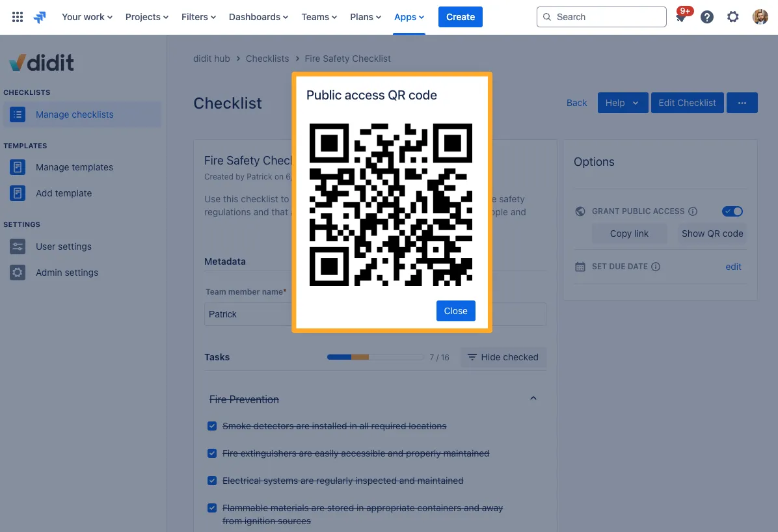Screen dimensions: 778x532
Task: Click the Hide checked filter button
Action: [x=503, y=357]
